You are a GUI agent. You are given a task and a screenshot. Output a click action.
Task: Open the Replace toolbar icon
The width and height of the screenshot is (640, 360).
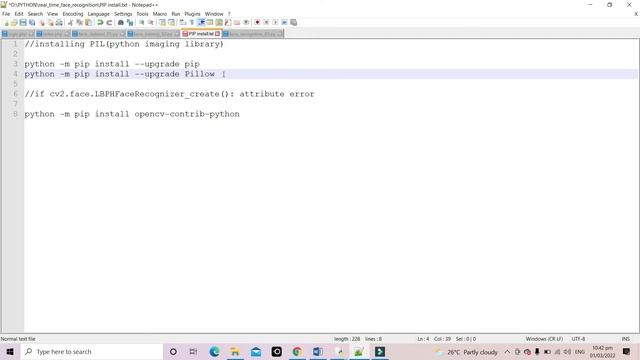(130, 22)
